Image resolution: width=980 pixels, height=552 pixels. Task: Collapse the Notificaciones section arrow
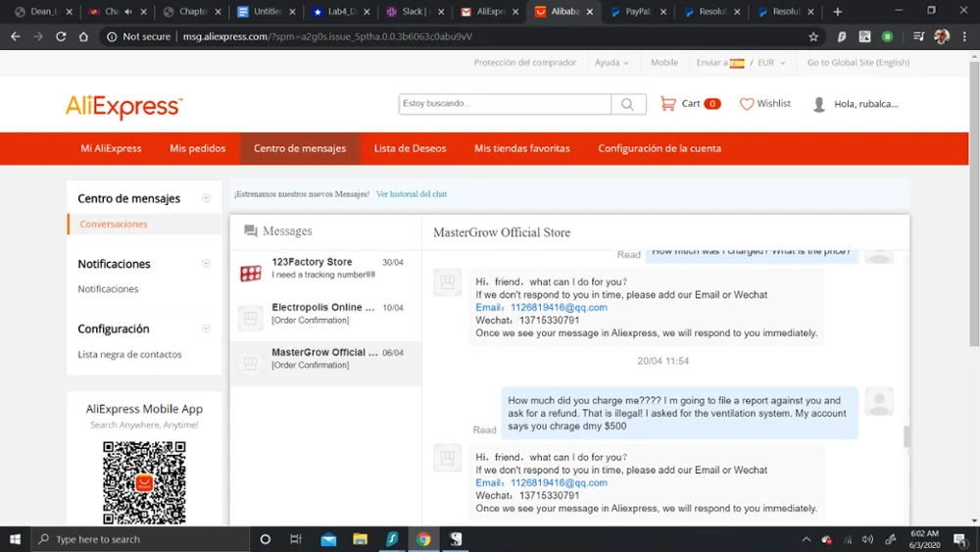206,263
